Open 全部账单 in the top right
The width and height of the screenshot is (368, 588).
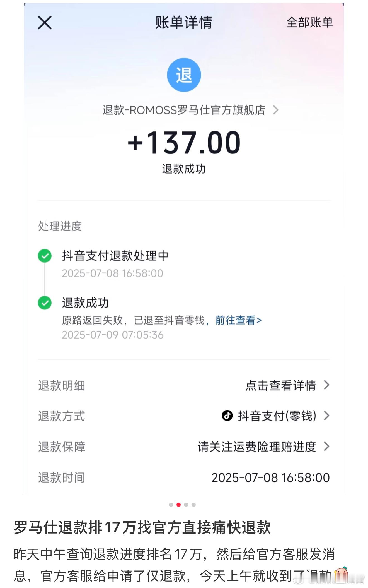pyautogui.click(x=309, y=22)
